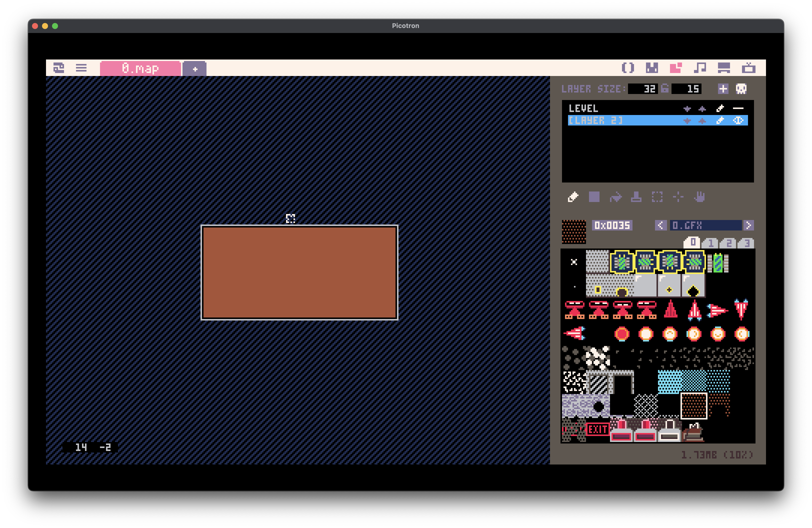Go to next gfx file arrow
Image resolution: width=812 pixels, height=528 pixels.
(748, 225)
